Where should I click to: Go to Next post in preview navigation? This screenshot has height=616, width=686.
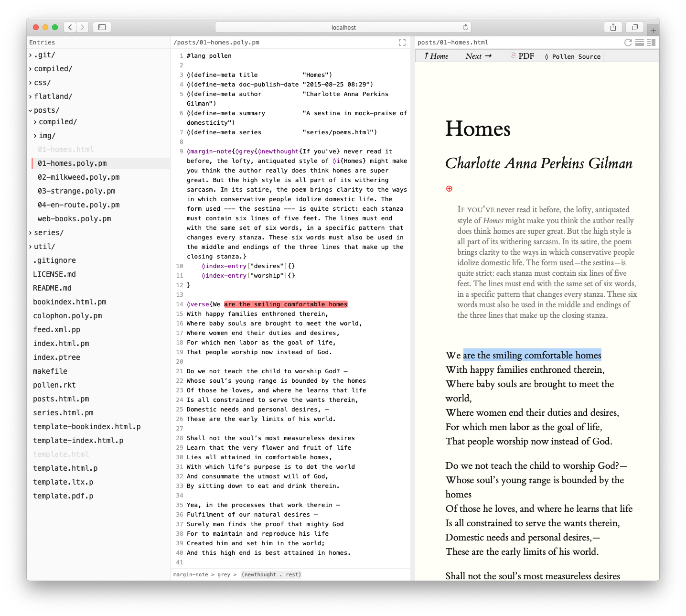click(479, 56)
